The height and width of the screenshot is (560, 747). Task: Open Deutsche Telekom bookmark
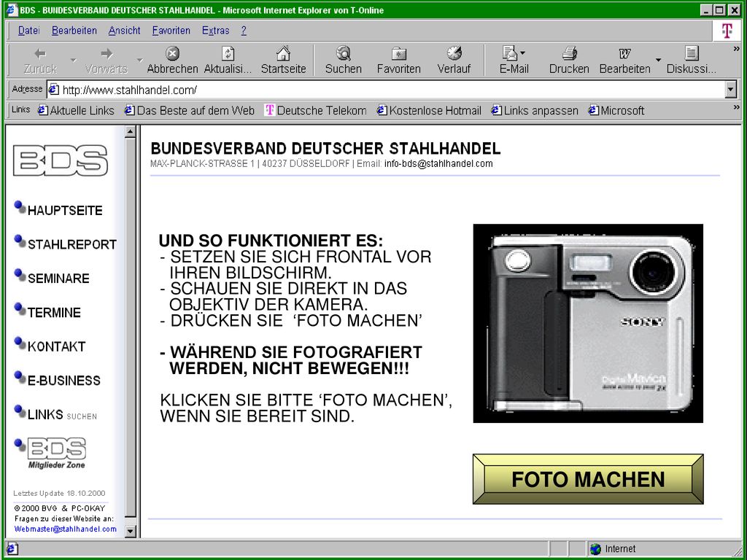(x=316, y=111)
